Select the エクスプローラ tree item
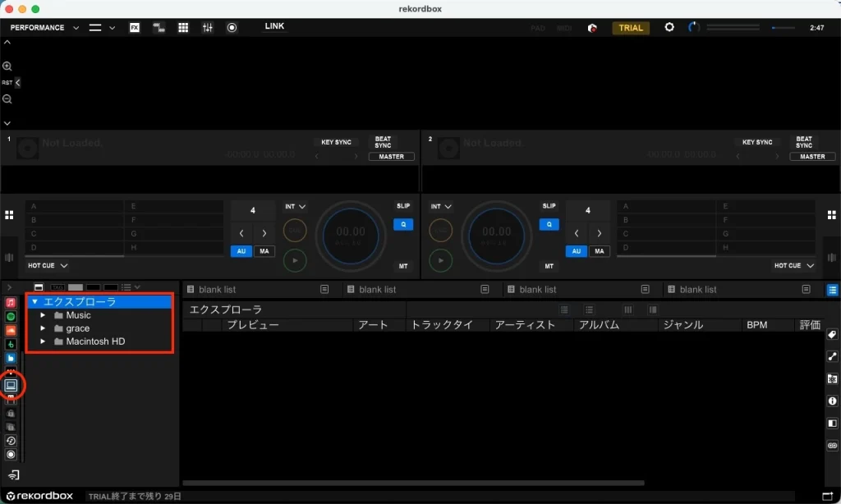 78,301
